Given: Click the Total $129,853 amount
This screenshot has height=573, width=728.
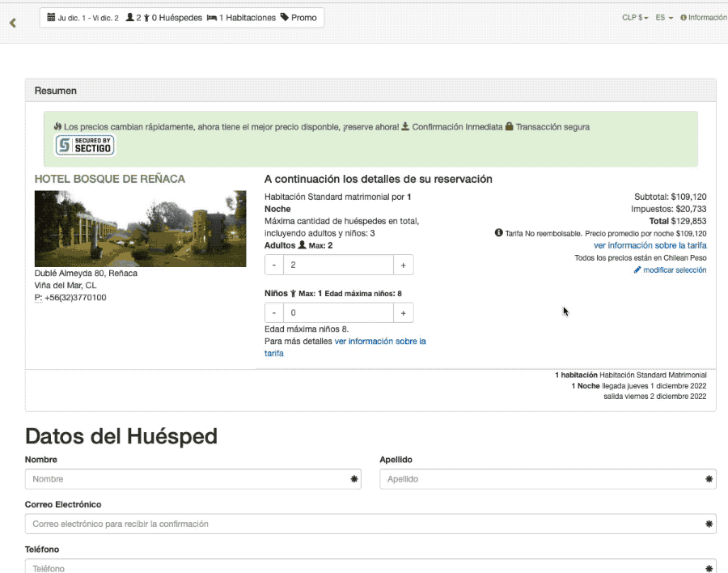Looking at the screenshot, I should [x=678, y=221].
